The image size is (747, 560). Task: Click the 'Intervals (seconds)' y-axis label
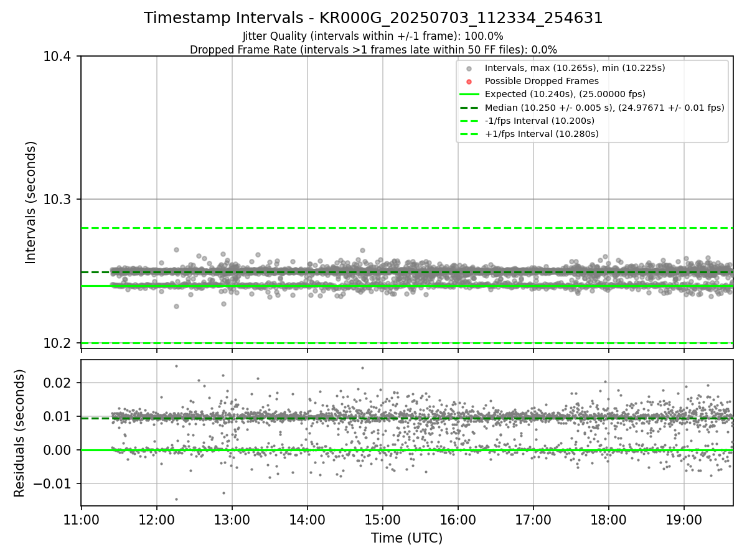pos(31,202)
